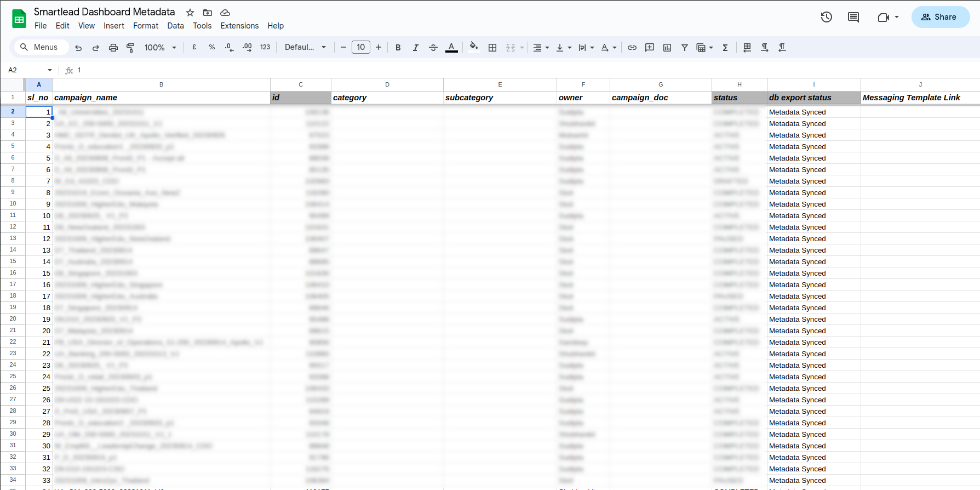This screenshot has height=490, width=980.
Task: Open the Name box dropdown arrow
Action: click(50, 70)
